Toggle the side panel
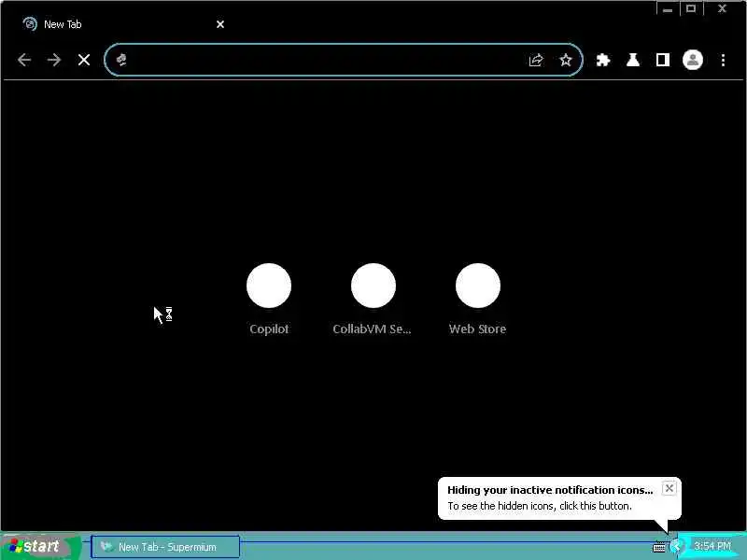Viewport: 747px width, 560px height. point(663,60)
